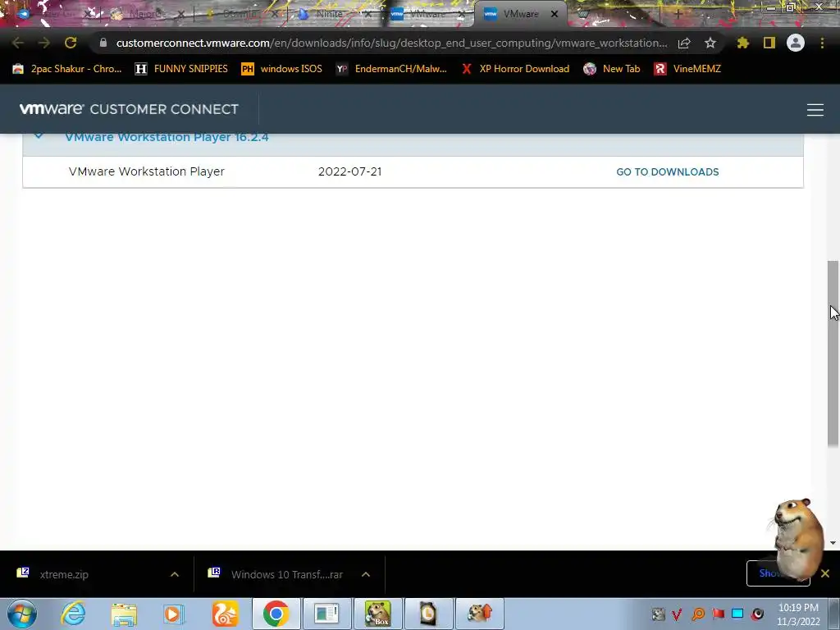The width and height of the screenshot is (840, 630).
Task: Click the page vertical scrollbar thumb
Action: pyautogui.click(x=833, y=353)
